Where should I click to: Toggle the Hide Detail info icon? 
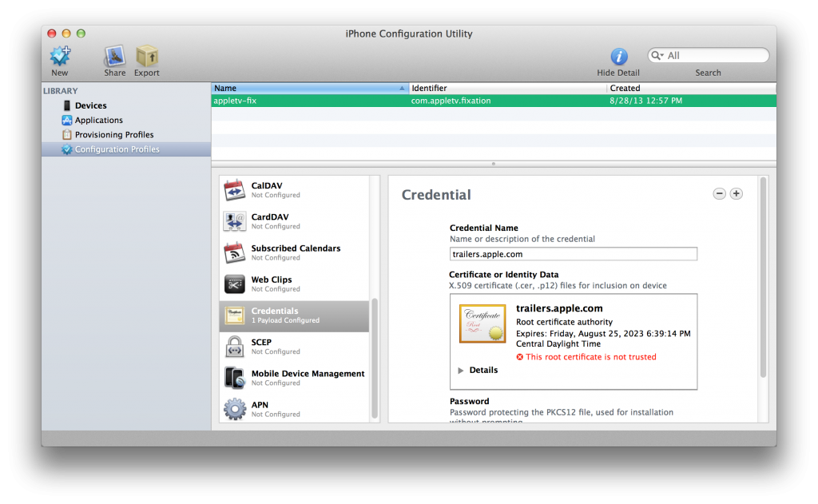(618, 57)
